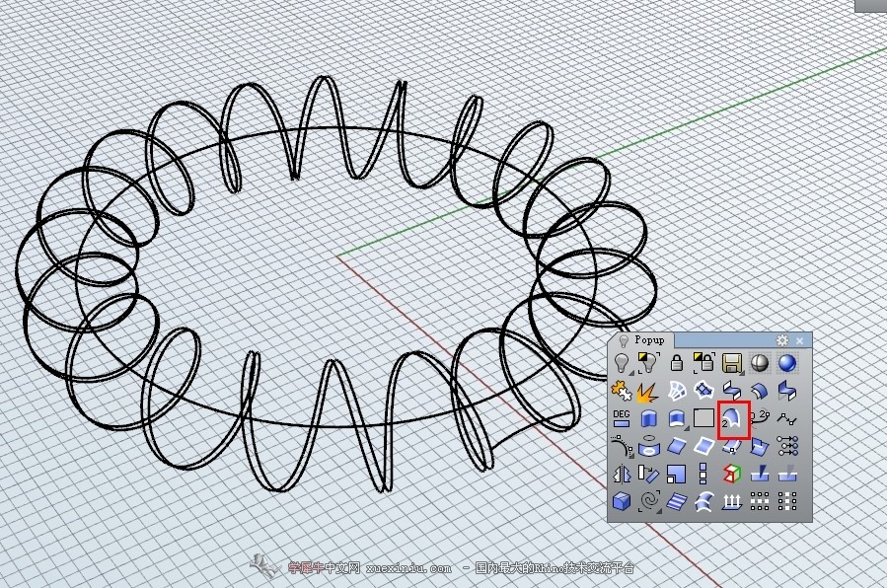Screen dimensions: 887x588
Task: Pick the blue surface icon with white border
Action: click(703, 446)
